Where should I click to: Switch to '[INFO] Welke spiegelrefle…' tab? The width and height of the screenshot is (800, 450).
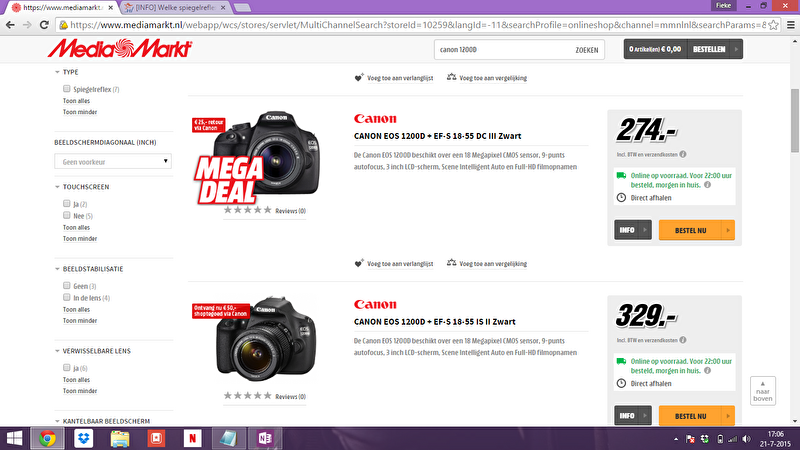pyautogui.click(x=175, y=8)
